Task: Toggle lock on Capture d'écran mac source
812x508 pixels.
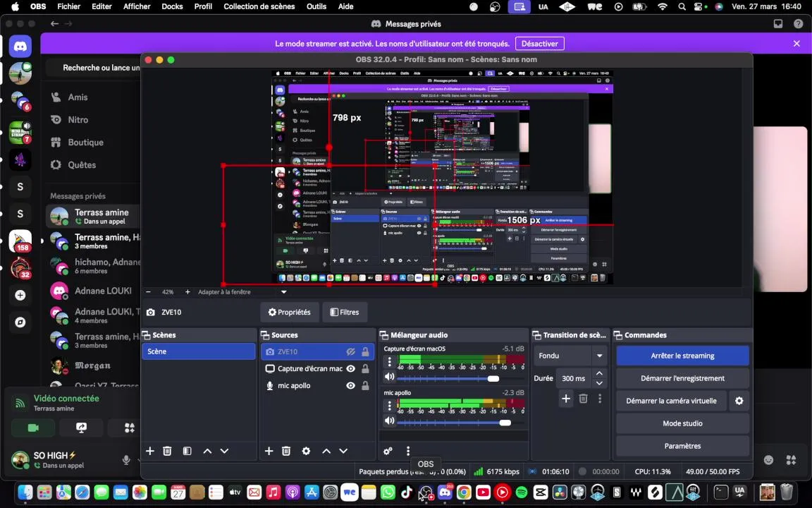Action: pos(365,368)
